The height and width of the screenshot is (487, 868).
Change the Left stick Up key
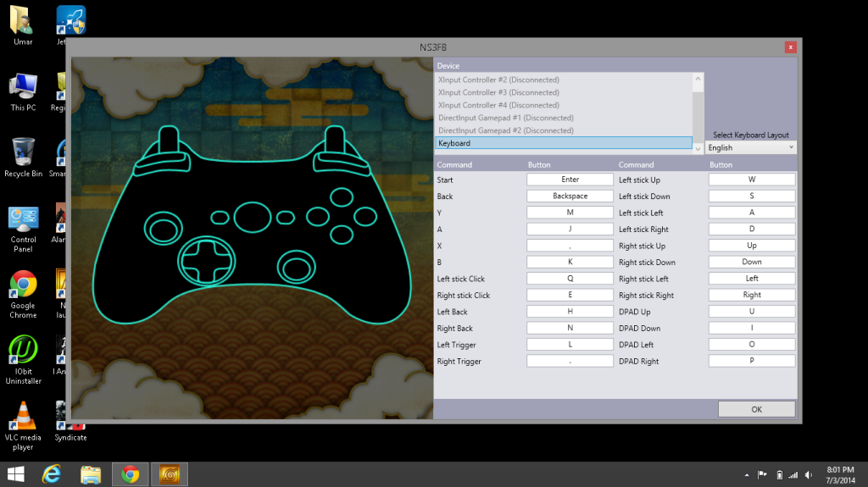tap(752, 180)
